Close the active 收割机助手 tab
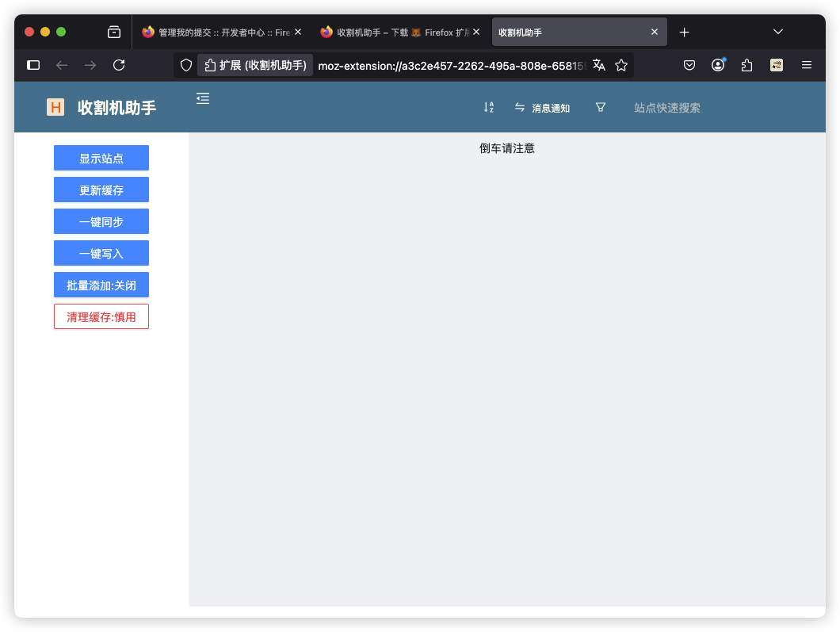Screen dimensions: 840x632 pos(654,33)
